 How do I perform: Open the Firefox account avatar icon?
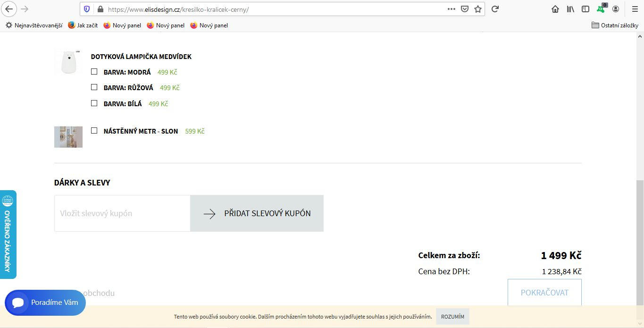616,9
